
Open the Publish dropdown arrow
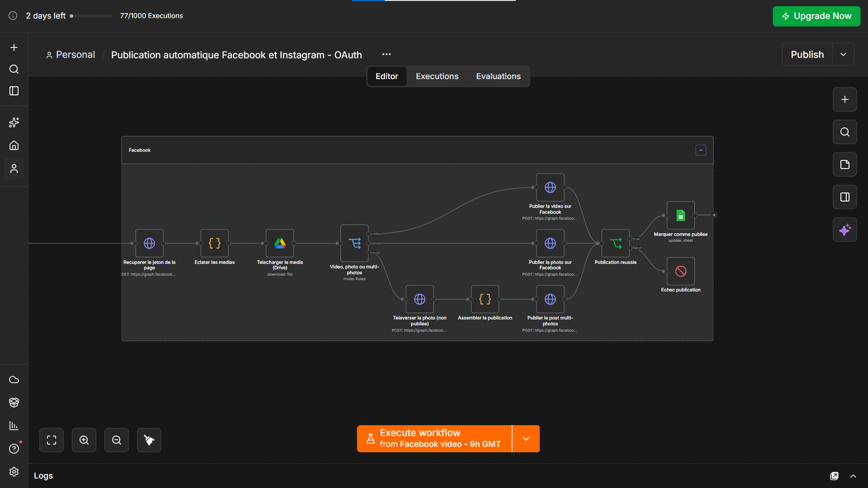843,55
